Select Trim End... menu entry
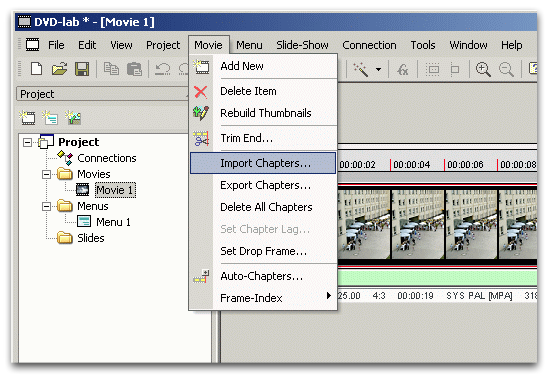 (x=263, y=138)
